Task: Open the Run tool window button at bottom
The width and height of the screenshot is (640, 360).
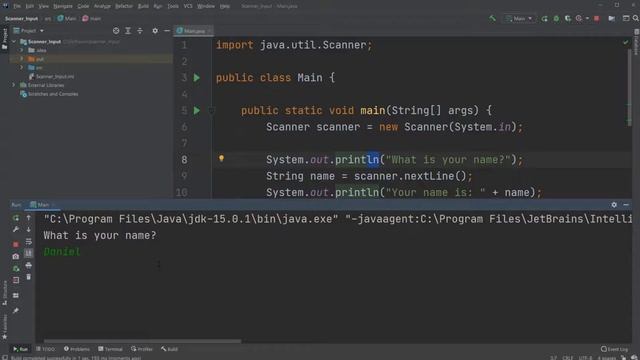Action: click(20, 349)
